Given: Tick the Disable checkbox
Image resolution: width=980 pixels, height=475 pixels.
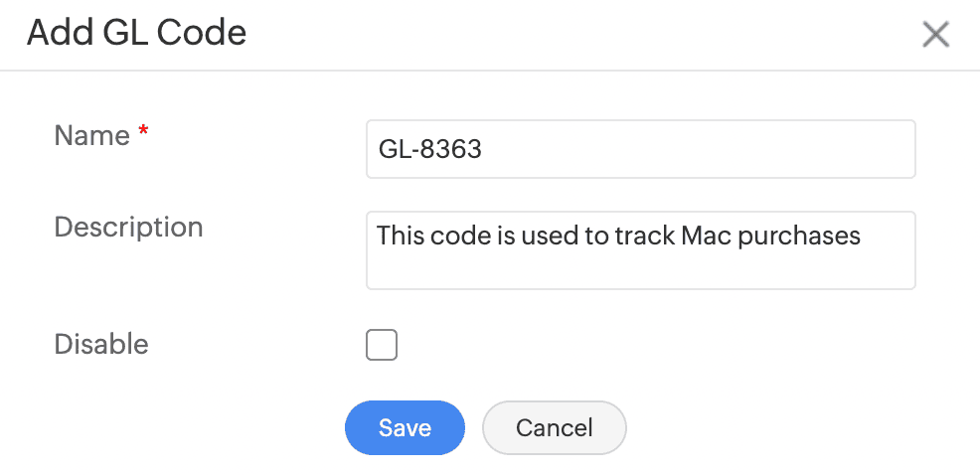Looking at the screenshot, I should pos(382,345).
